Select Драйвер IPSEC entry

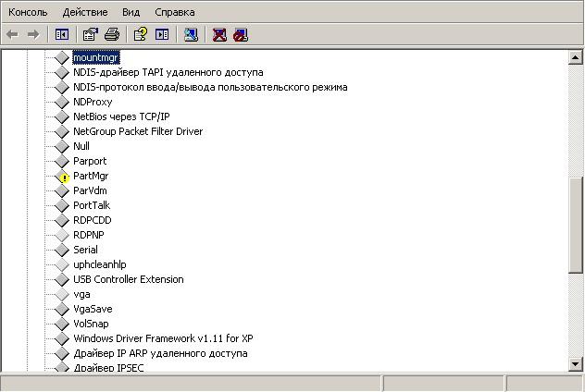108,368
